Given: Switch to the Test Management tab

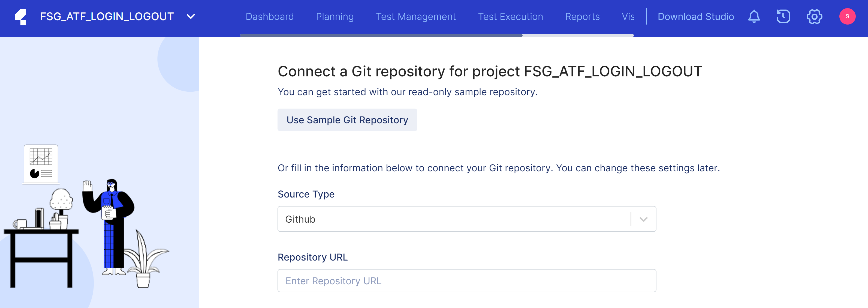Looking at the screenshot, I should tap(415, 17).
